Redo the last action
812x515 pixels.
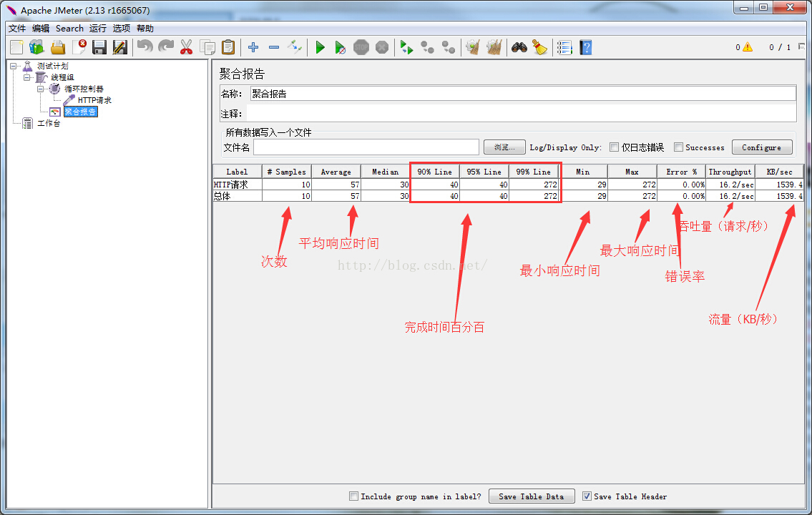click(x=166, y=48)
